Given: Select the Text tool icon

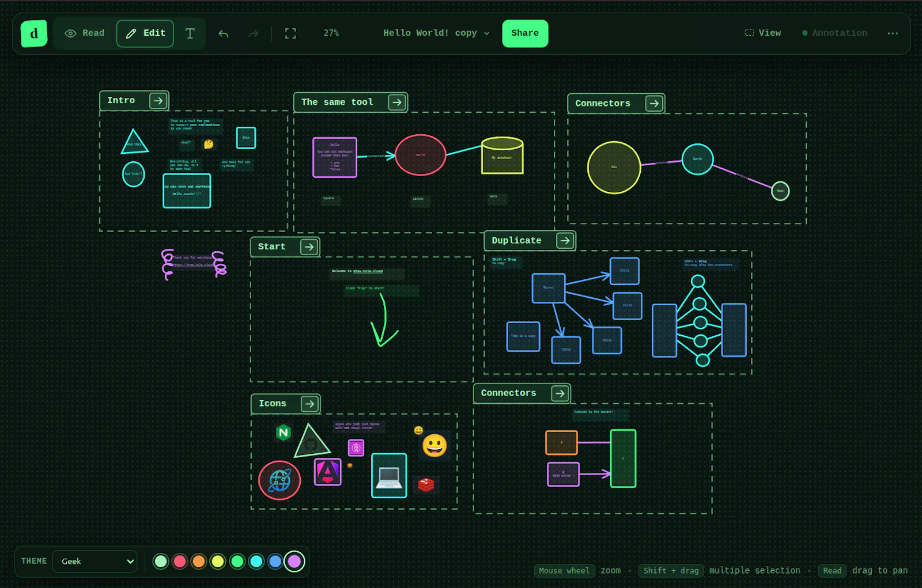Looking at the screenshot, I should 190,33.
